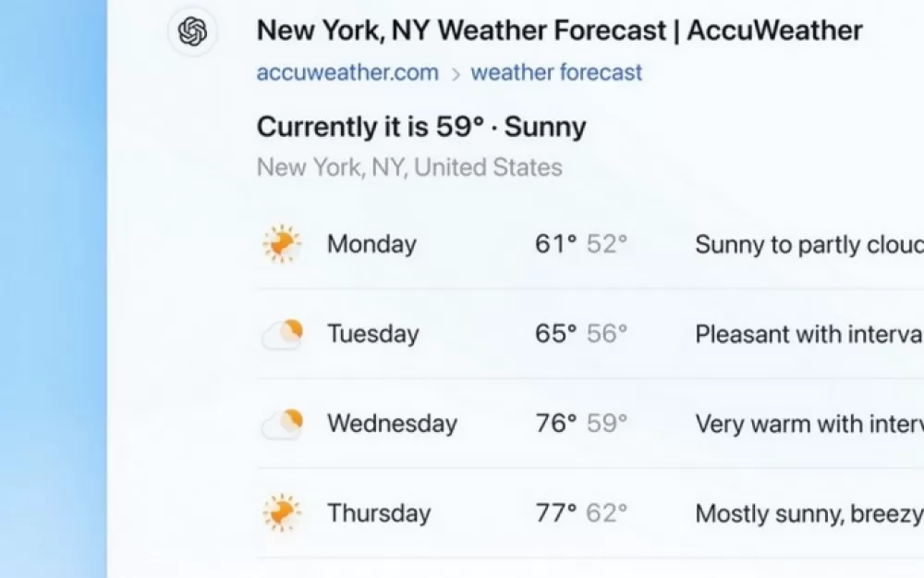This screenshot has height=578, width=924.
Task: Click the 'Sunny to partly cloudy' description
Action: click(x=808, y=244)
